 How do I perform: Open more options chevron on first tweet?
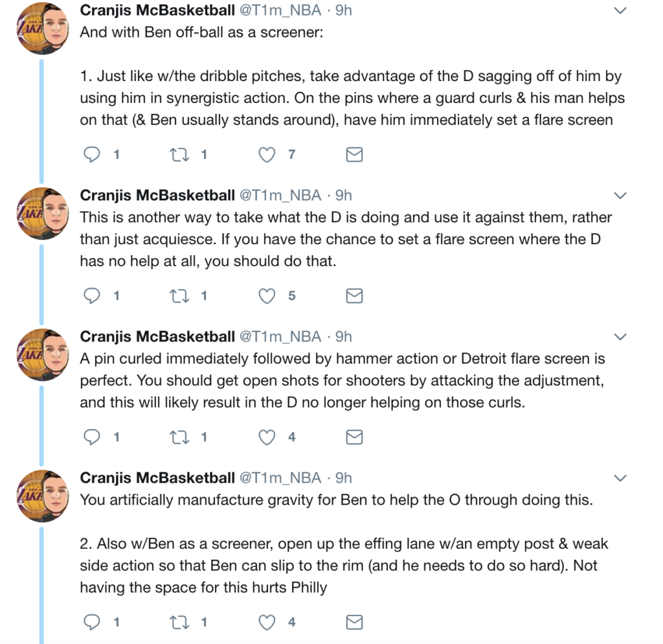(620, 11)
